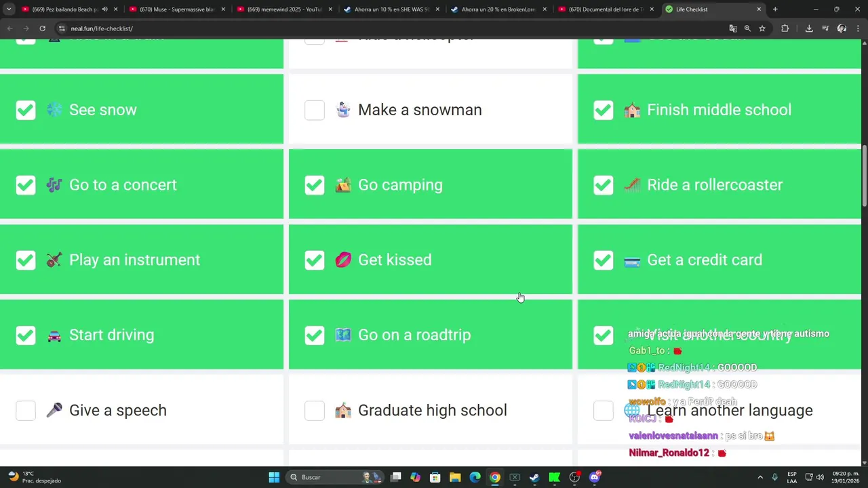The image size is (868, 488).
Task: Click the school emoji beside Finish middle school
Action: pyautogui.click(x=632, y=110)
